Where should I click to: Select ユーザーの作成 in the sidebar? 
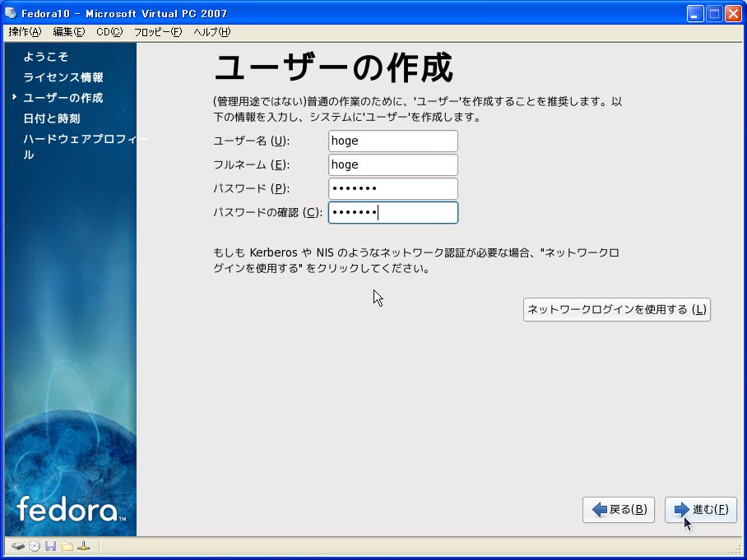point(63,98)
